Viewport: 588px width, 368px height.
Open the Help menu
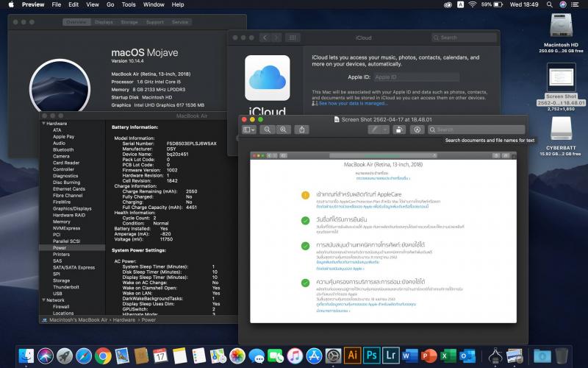click(x=178, y=4)
